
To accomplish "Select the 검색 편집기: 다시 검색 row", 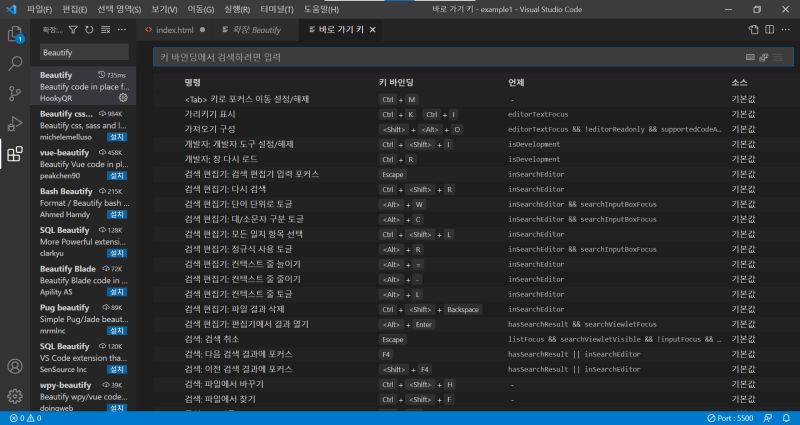I will click(x=473, y=189).
